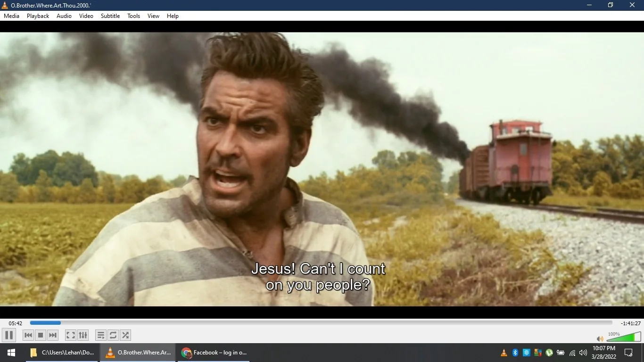
Task: Stop playback with the square button
Action: point(41,335)
